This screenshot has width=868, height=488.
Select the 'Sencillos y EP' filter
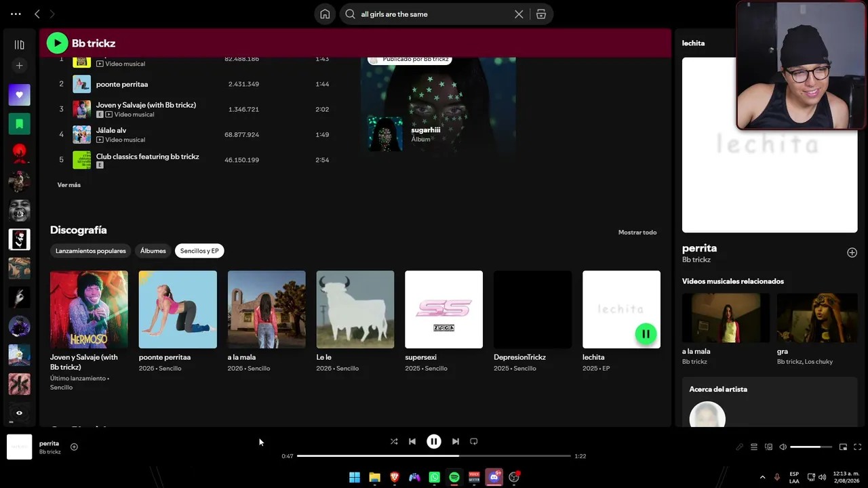coord(199,251)
